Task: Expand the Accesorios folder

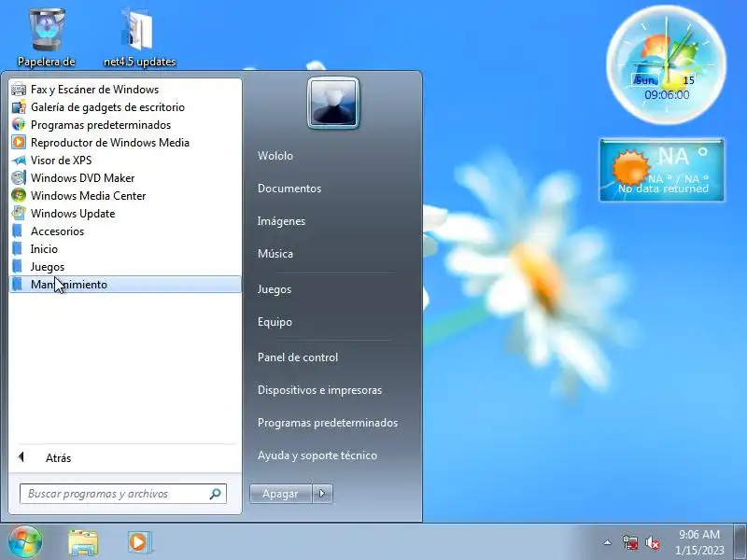Action: click(x=125, y=231)
